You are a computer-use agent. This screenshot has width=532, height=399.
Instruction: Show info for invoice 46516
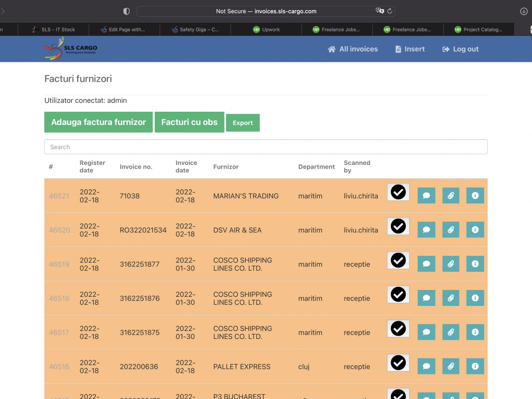click(x=475, y=366)
